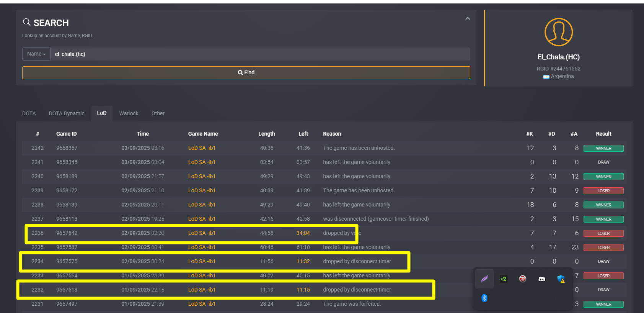
Task: Click the LOSER badge of row 2239
Action: coord(603,191)
